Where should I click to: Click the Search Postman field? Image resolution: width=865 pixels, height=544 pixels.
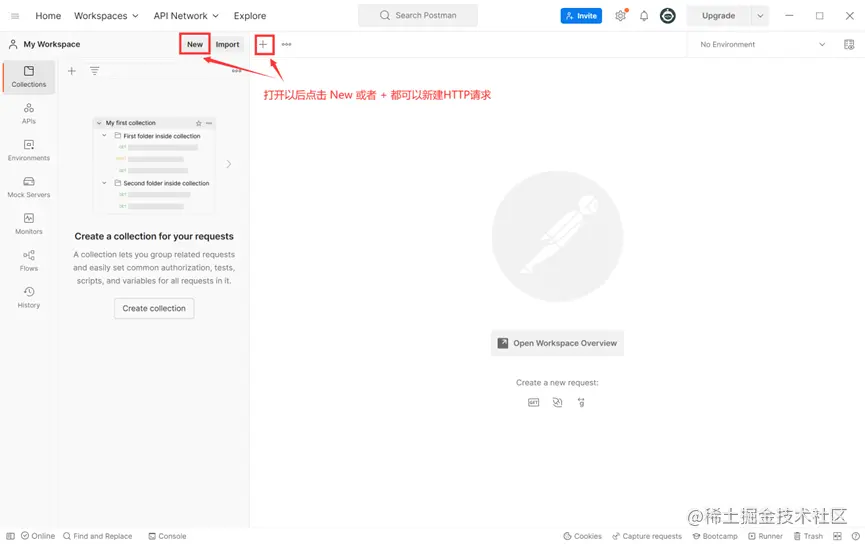(x=418, y=15)
